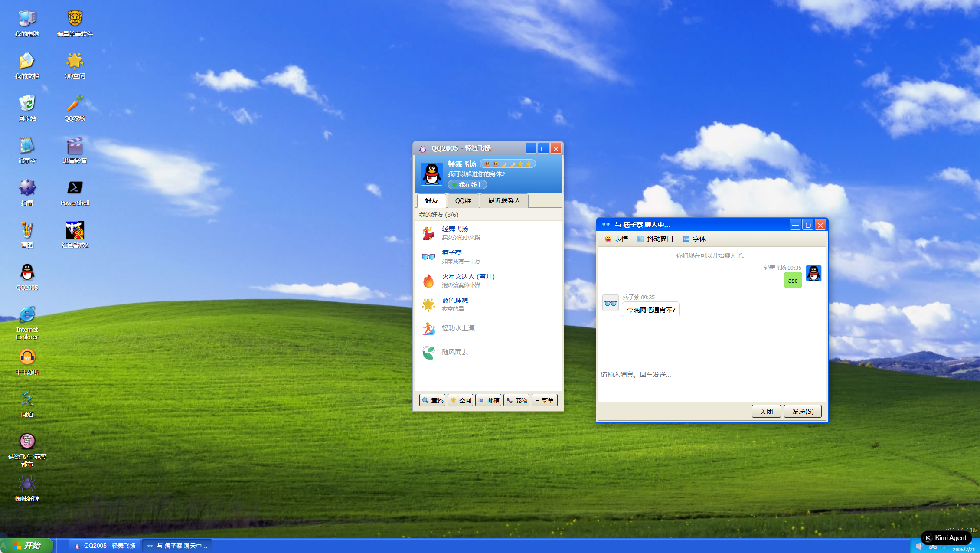The image size is (980, 553).
Task: Click the glasses avatar beside 痞子蔡's message
Action: tap(611, 303)
